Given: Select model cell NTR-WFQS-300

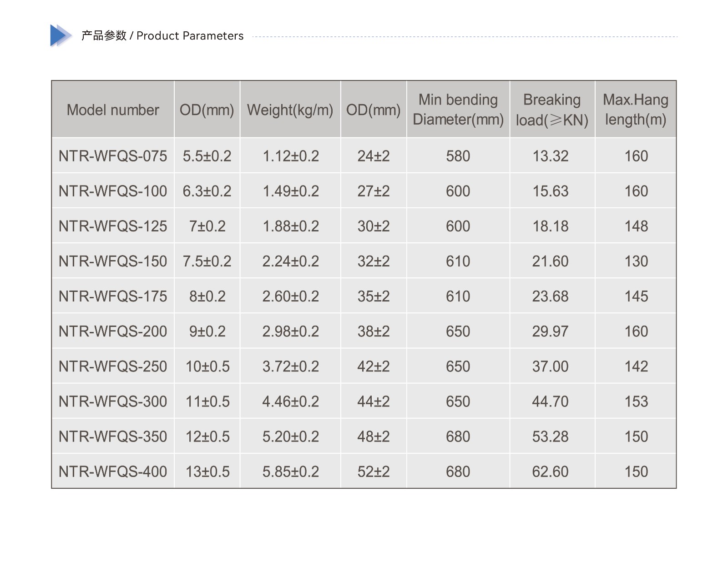Looking at the screenshot, I should [x=113, y=401].
